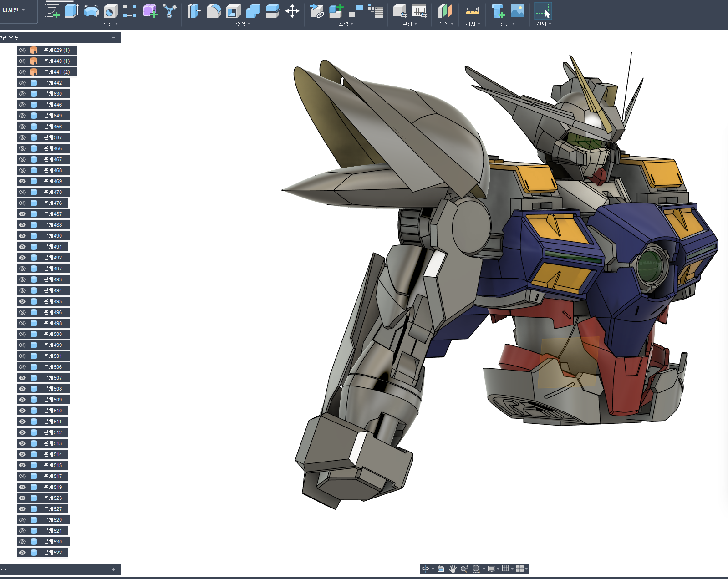The image size is (728, 579).
Task: Collapse the browser panel with minus button
Action: [x=113, y=37]
